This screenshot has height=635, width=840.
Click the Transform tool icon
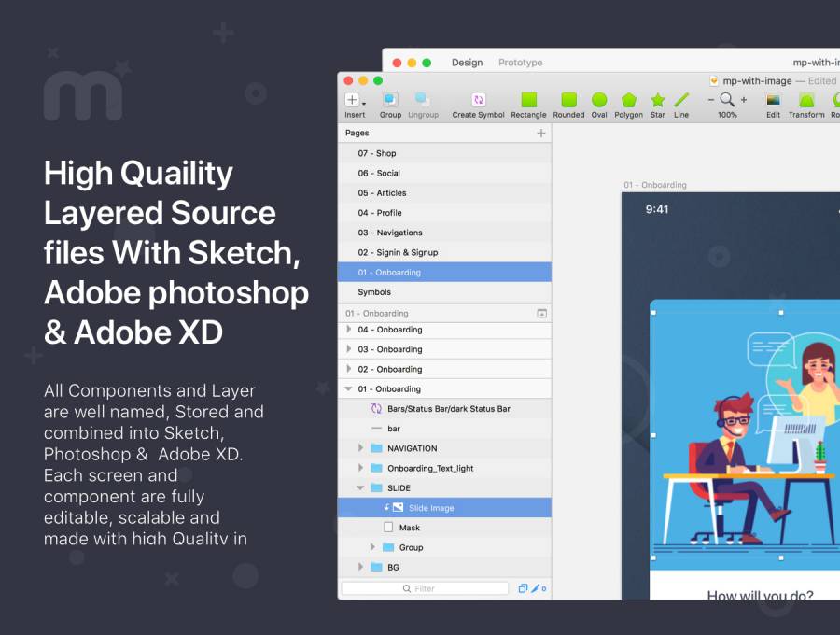[805, 100]
